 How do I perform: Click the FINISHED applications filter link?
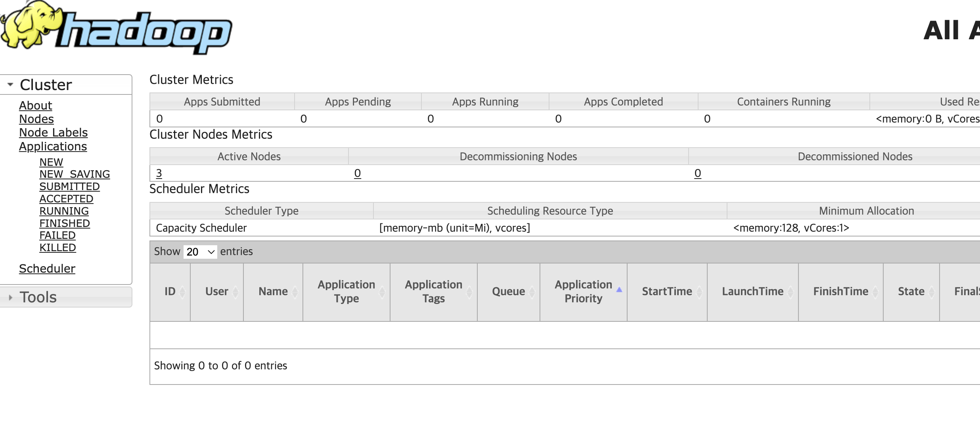coord(65,223)
